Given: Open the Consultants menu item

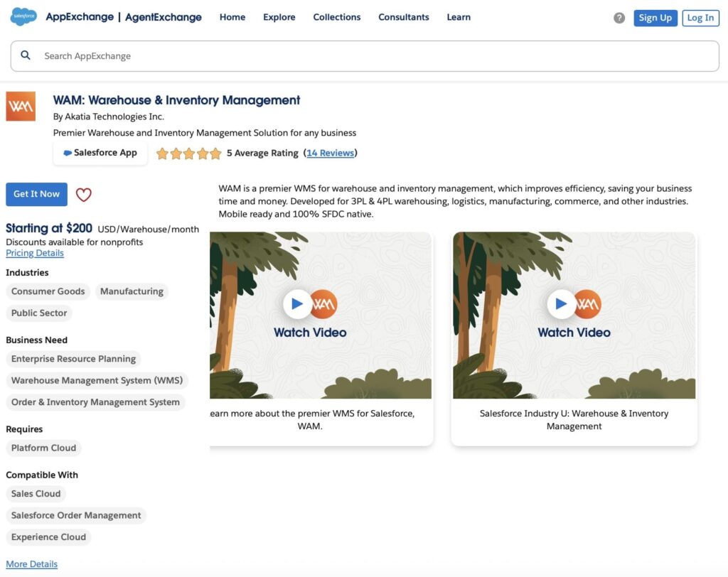Looking at the screenshot, I should [x=404, y=17].
